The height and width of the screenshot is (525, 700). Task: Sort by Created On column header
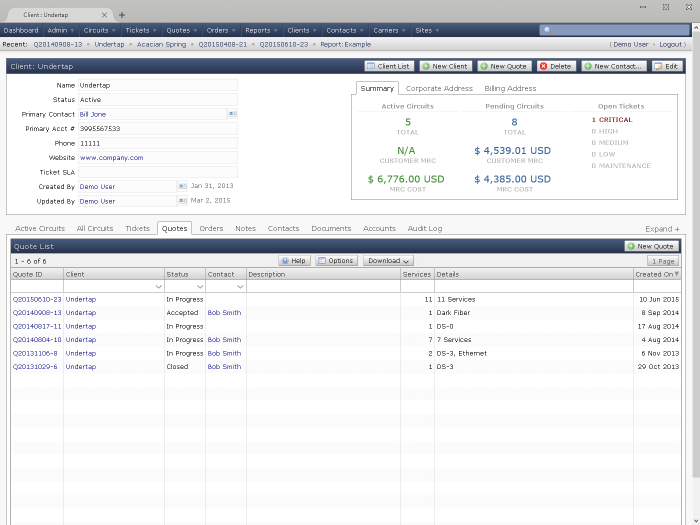point(655,274)
